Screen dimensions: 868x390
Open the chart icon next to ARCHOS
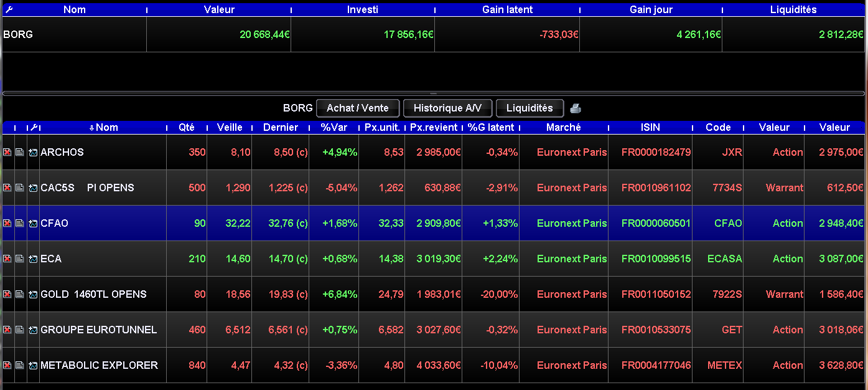[33, 153]
